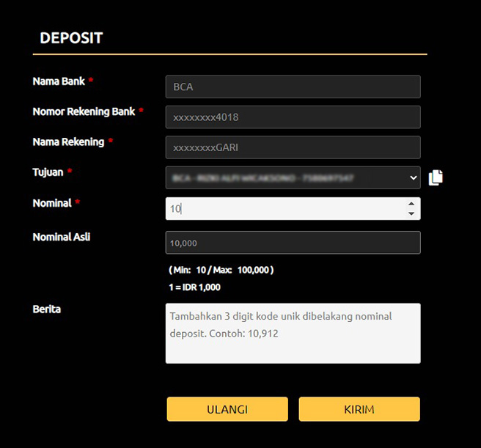Click the Nama Bank label
This screenshot has height=448, width=481.
(x=59, y=81)
